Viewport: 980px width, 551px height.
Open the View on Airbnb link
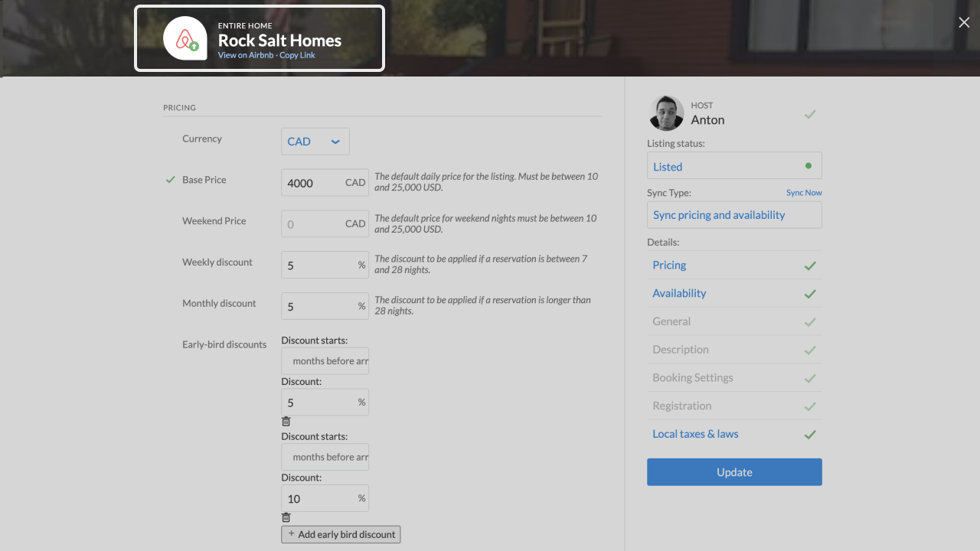(245, 55)
